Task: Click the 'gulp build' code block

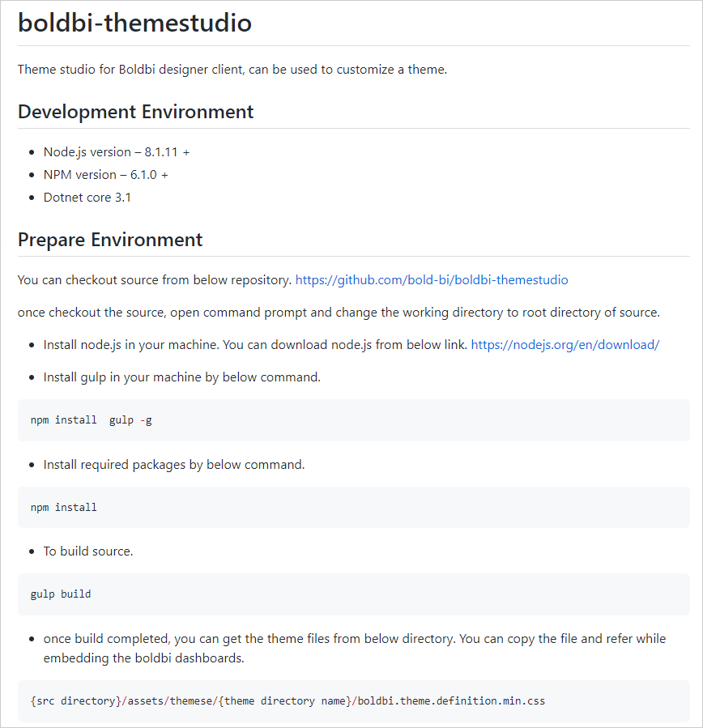Action: pos(61,594)
